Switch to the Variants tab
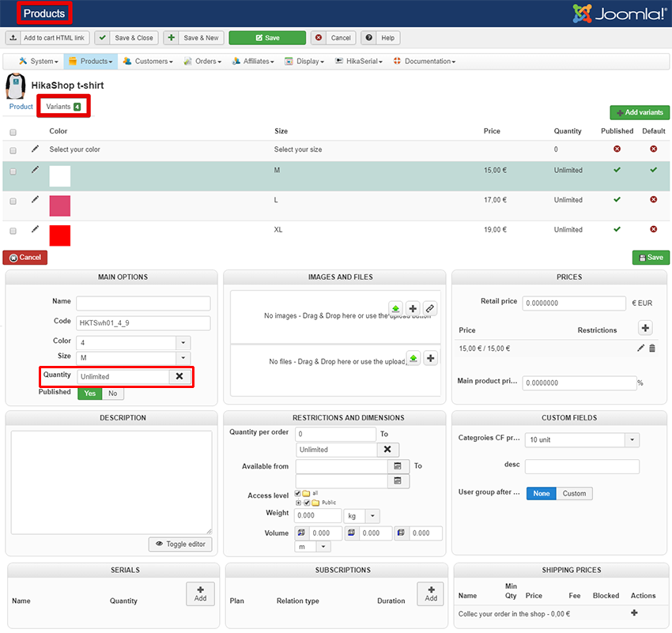The height and width of the screenshot is (633, 672). click(x=63, y=106)
